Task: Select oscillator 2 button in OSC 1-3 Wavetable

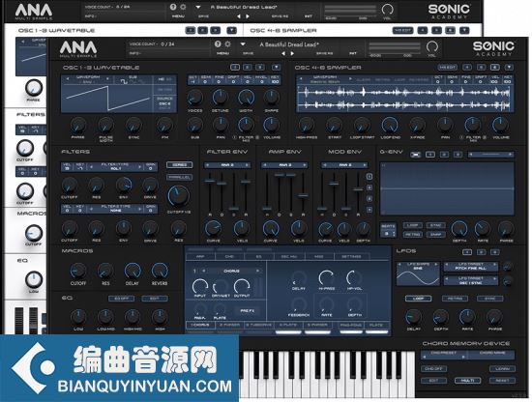Action: [248, 67]
